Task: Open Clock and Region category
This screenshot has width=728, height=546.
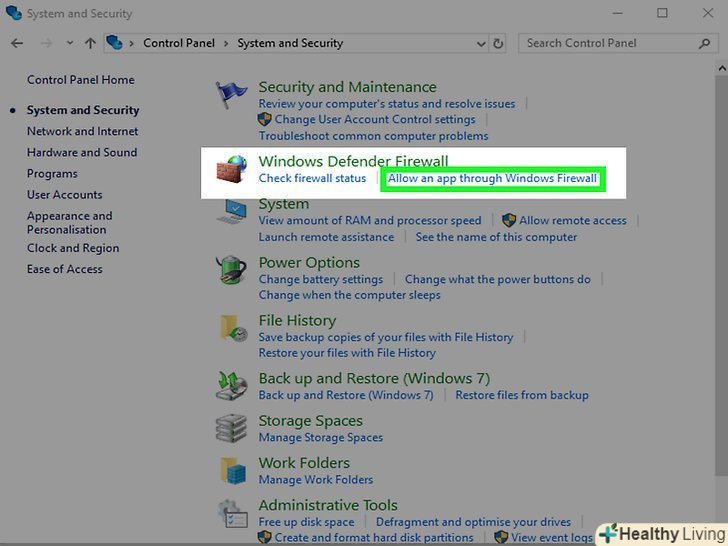Action: [x=73, y=248]
